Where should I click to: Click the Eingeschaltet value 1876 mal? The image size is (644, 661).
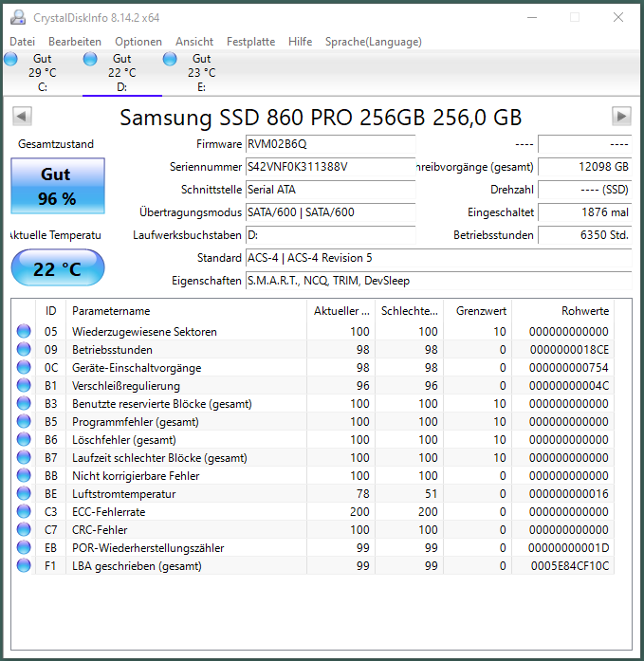(585, 212)
